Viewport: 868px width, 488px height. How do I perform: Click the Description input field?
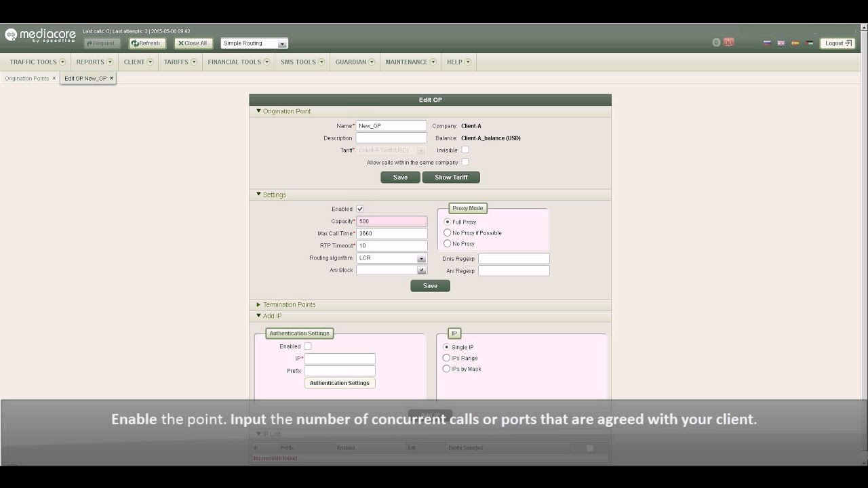tap(391, 138)
